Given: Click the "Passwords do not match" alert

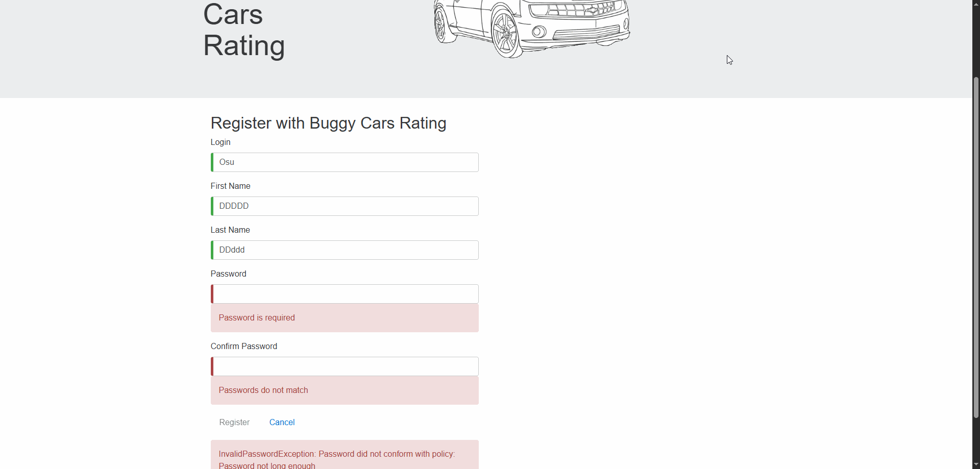Looking at the screenshot, I should point(263,390).
